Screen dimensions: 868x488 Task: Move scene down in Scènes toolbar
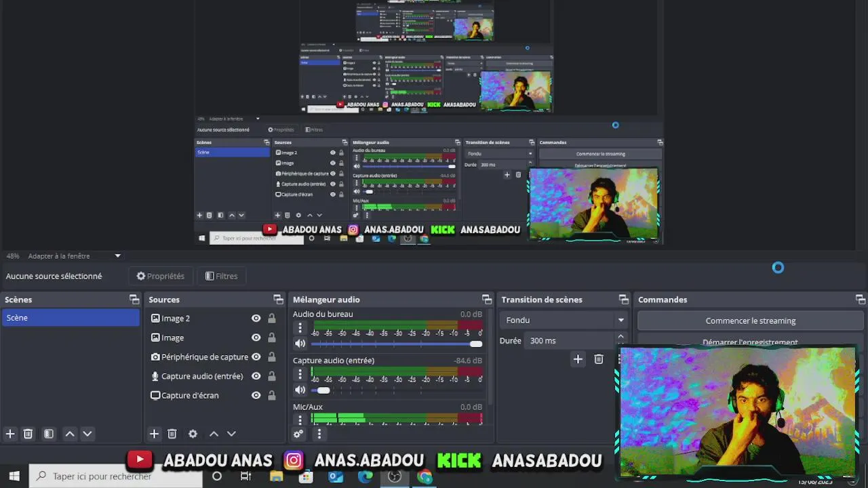[87, 434]
